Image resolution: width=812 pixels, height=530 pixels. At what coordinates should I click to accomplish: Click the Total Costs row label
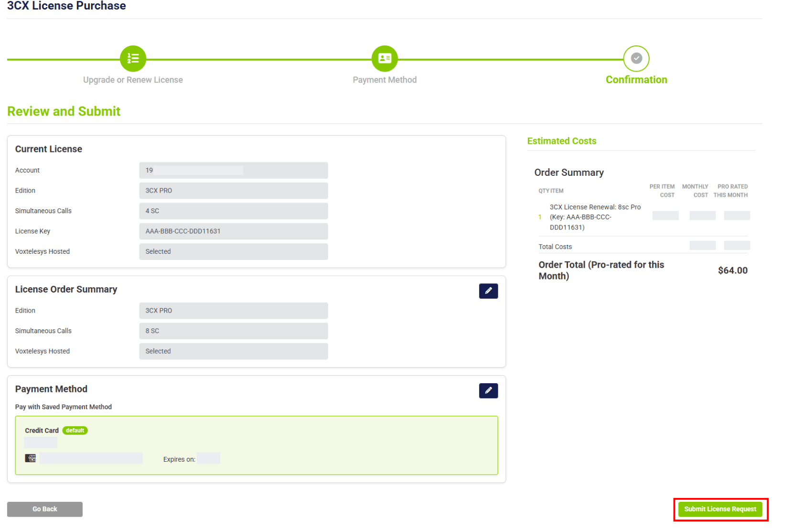point(555,247)
